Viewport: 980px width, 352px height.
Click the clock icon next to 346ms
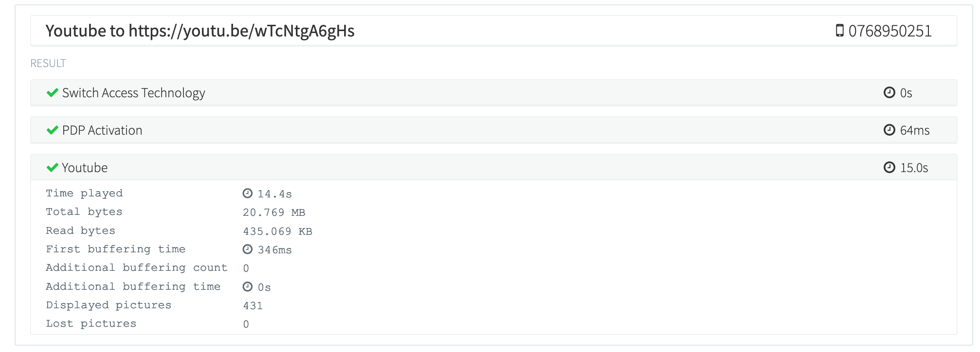248,249
